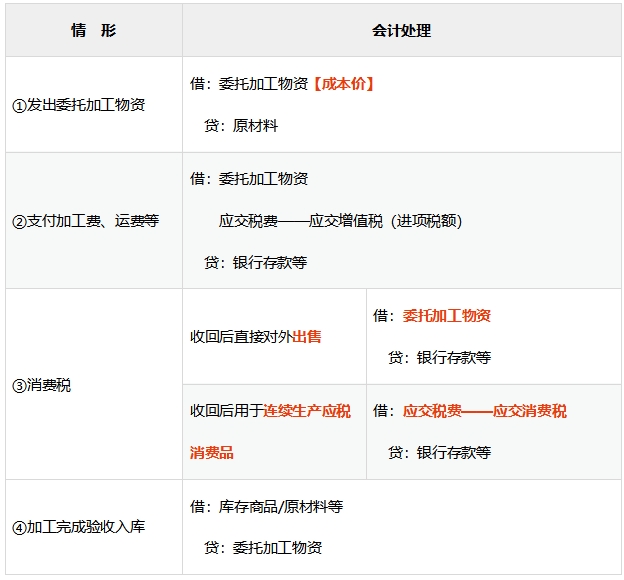Click the ④加工完成验收入库 row label

(x=78, y=526)
